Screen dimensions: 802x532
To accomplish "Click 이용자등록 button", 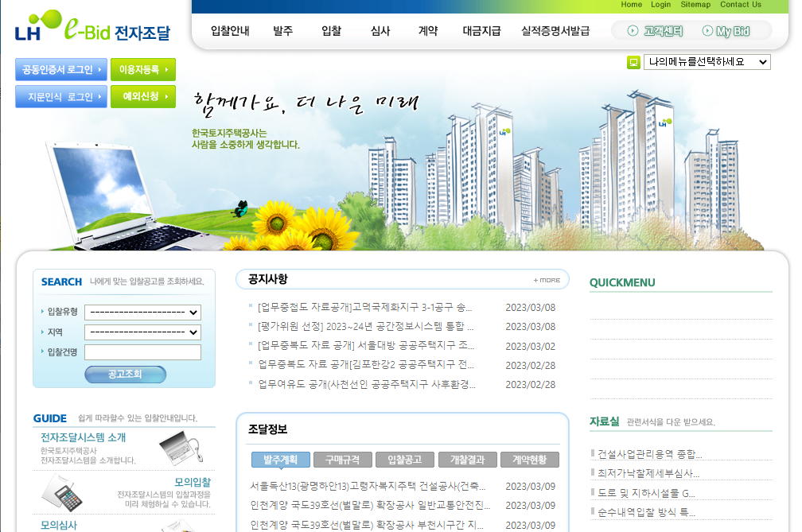I will (x=143, y=69).
